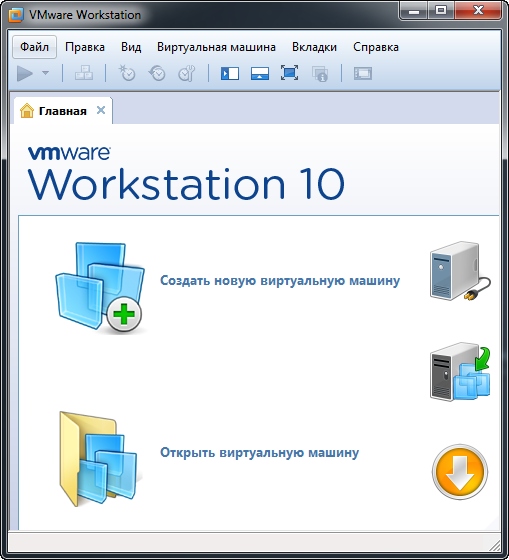Click the send Ctrl+Alt+Del toolbar icon
This screenshot has width=509, height=560.
tap(84, 73)
